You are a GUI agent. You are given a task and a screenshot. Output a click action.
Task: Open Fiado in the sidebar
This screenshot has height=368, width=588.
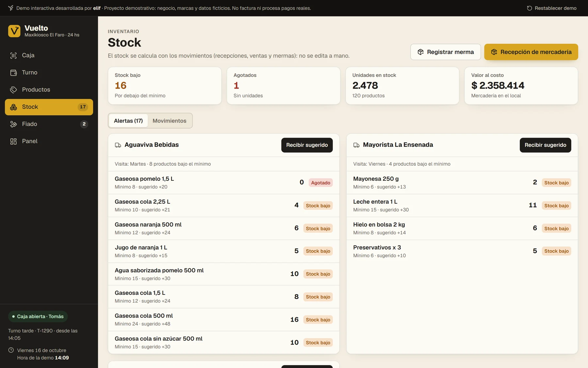point(49,124)
